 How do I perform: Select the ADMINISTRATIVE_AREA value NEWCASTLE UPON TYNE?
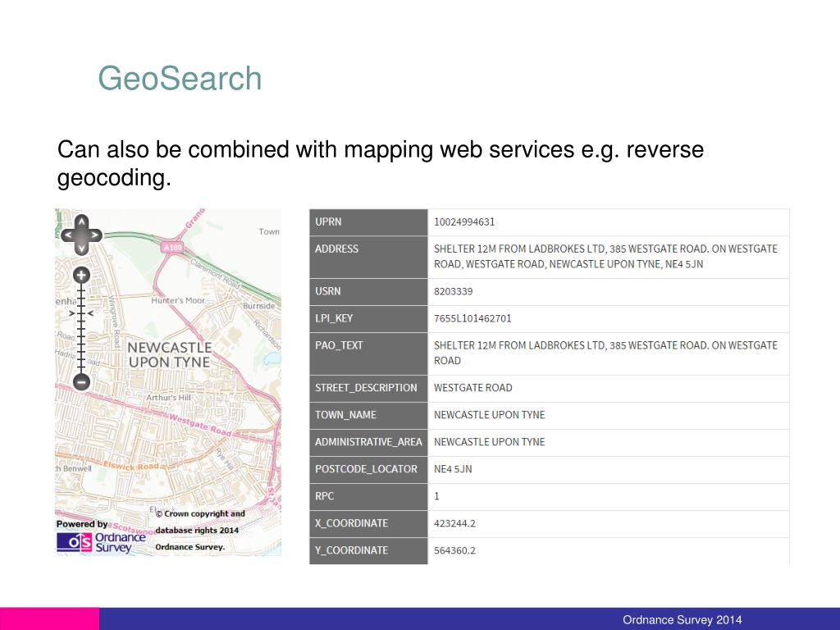[489, 442]
